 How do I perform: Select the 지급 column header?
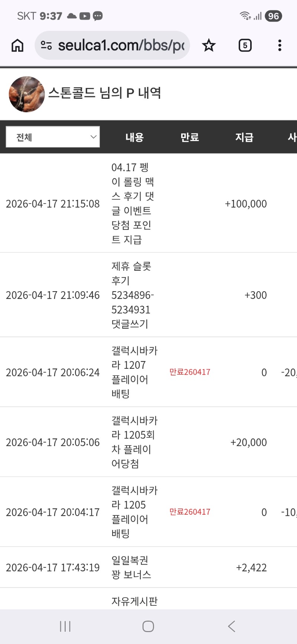click(244, 137)
